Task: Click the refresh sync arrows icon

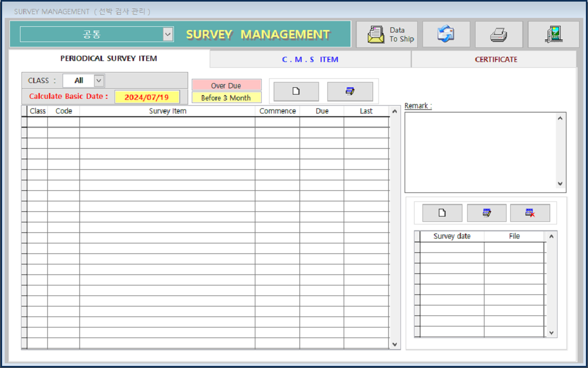Action: (446, 35)
